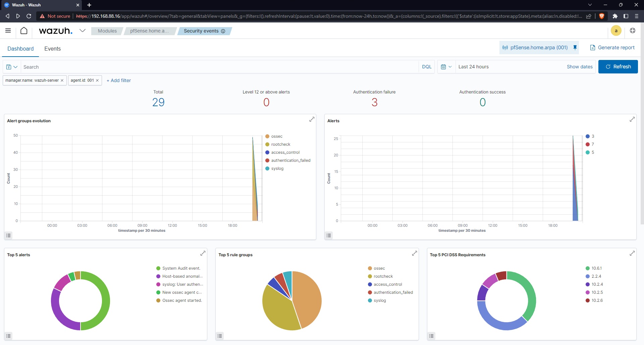Click level 3 legend in Alerts chart

pyautogui.click(x=590, y=136)
